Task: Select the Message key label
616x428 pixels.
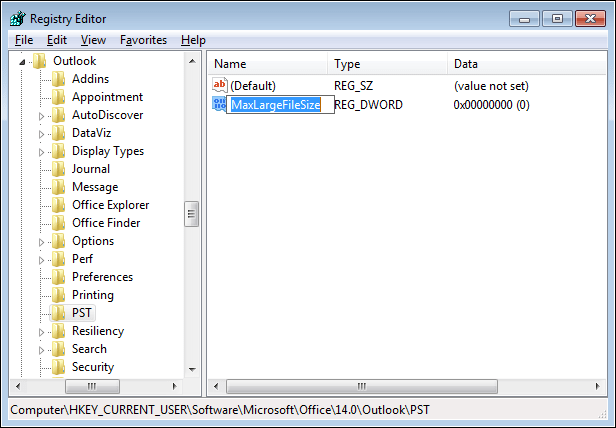Action: pos(95,187)
